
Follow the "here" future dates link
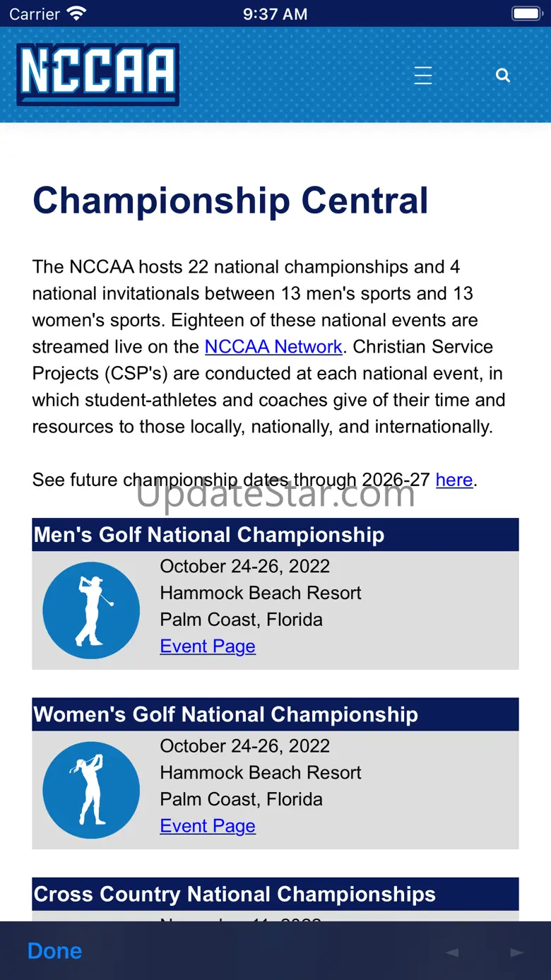coord(454,480)
